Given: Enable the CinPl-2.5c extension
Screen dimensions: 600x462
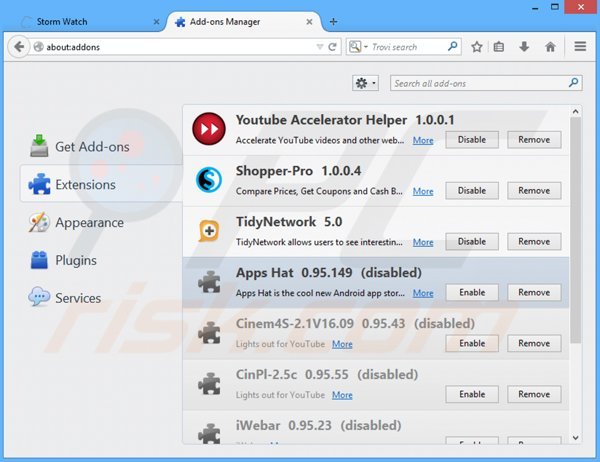Looking at the screenshot, I should coord(472,394).
